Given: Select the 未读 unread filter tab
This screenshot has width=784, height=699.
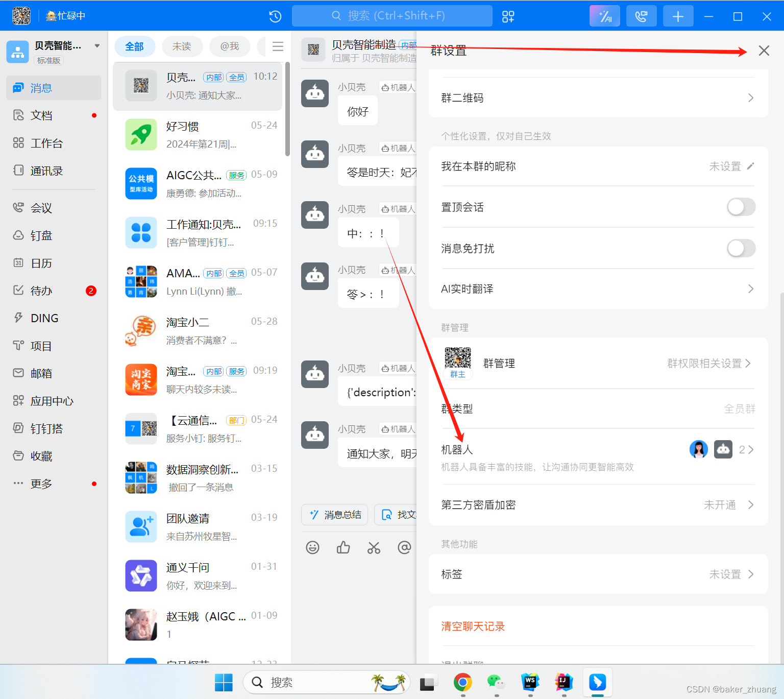Looking at the screenshot, I should 182,46.
